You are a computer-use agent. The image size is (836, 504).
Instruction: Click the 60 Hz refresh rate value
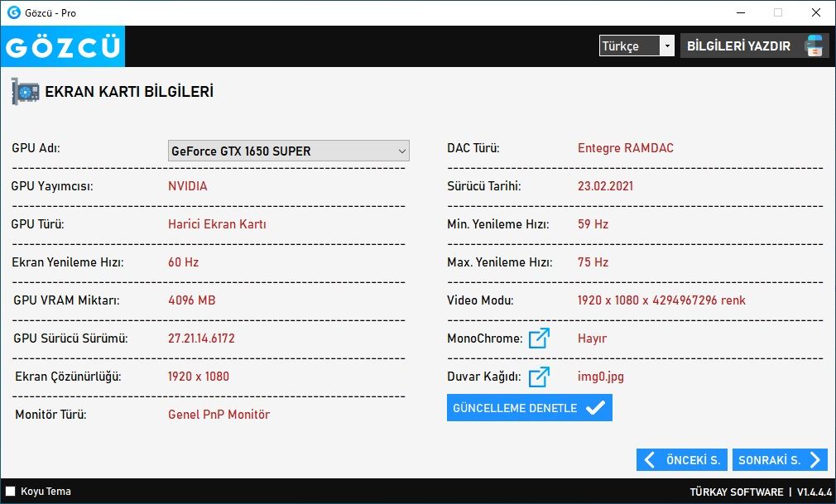pyautogui.click(x=184, y=262)
